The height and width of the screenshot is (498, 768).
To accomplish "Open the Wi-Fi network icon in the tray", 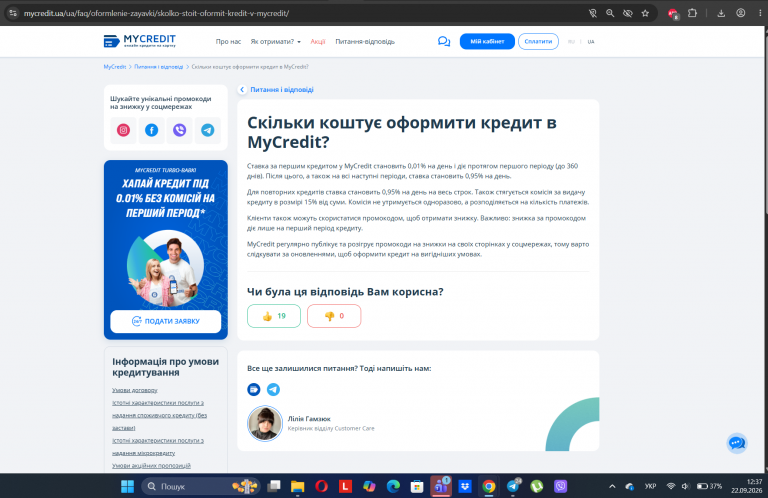I will click(x=671, y=486).
